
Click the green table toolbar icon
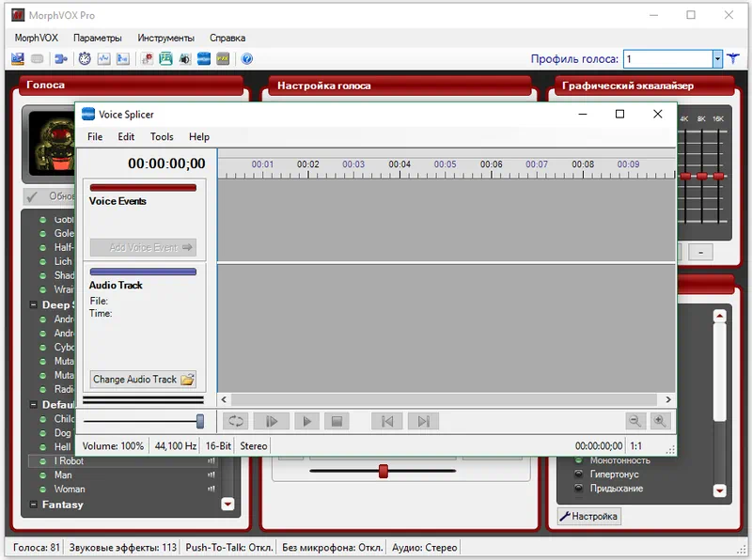pos(166,59)
